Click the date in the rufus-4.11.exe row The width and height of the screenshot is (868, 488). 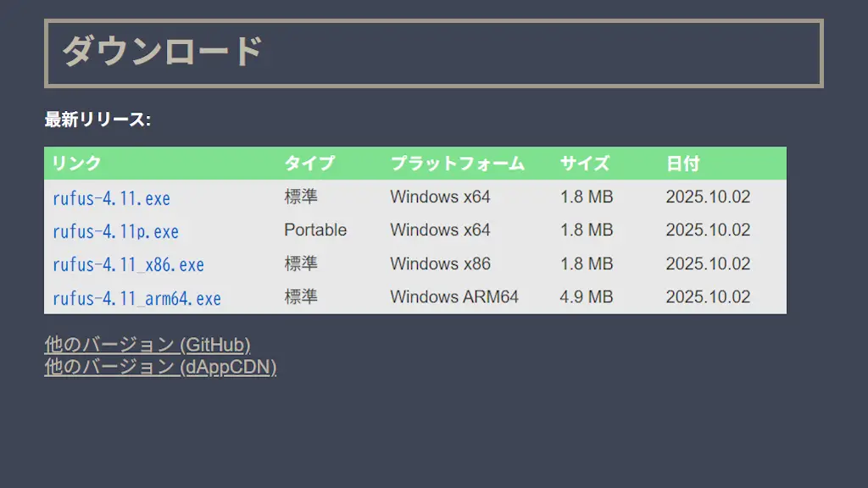coord(708,197)
